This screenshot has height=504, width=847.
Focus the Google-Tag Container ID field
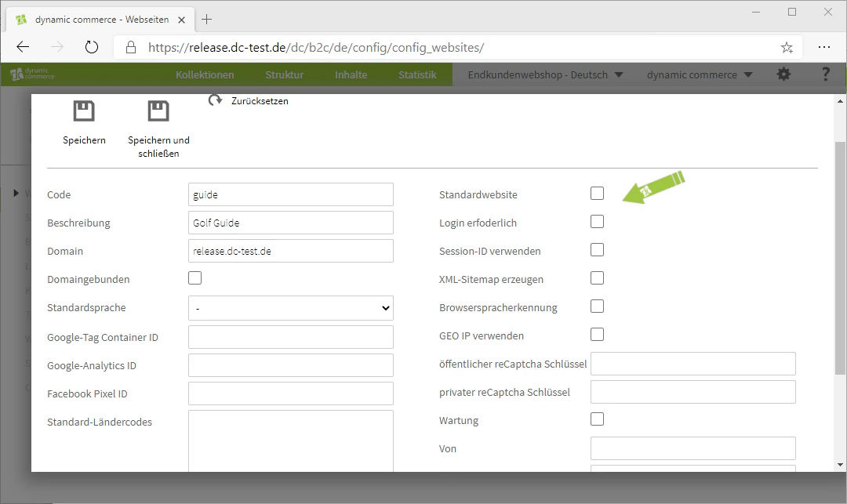coord(291,337)
